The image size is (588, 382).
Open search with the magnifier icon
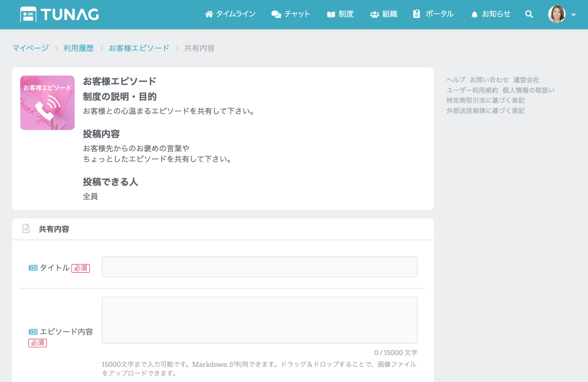[529, 14]
